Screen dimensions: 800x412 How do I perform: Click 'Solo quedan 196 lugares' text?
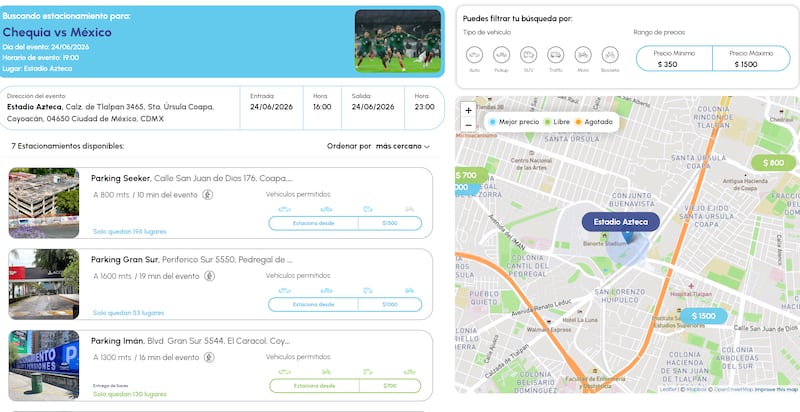[x=130, y=231]
